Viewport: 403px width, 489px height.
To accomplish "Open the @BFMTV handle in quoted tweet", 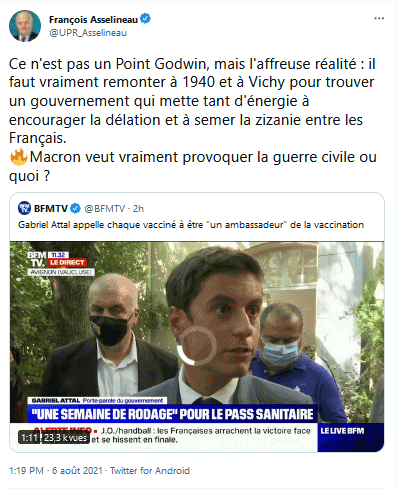I will [105, 209].
